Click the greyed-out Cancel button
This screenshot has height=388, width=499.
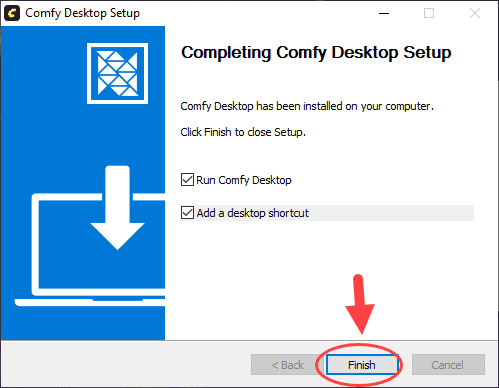[x=448, y=365]
